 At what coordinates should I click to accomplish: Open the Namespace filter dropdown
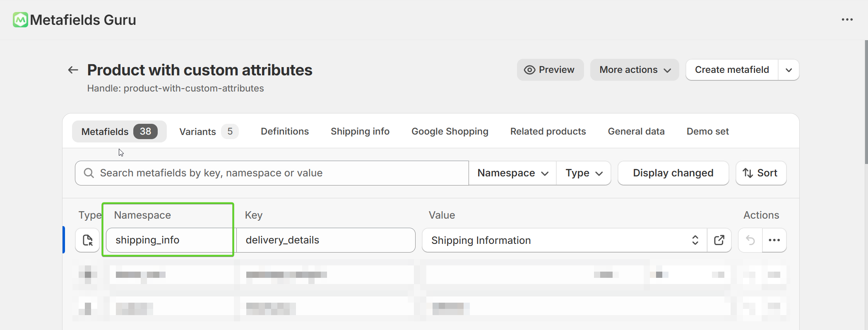[x=512, y=173]
